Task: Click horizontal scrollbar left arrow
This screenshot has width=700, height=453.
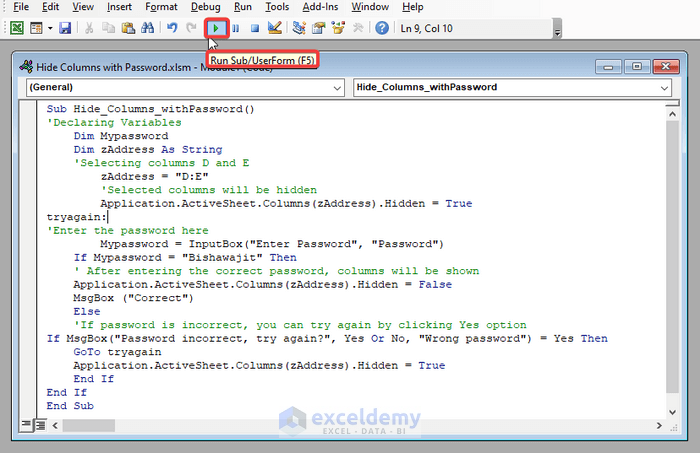Action: point(55,426)
